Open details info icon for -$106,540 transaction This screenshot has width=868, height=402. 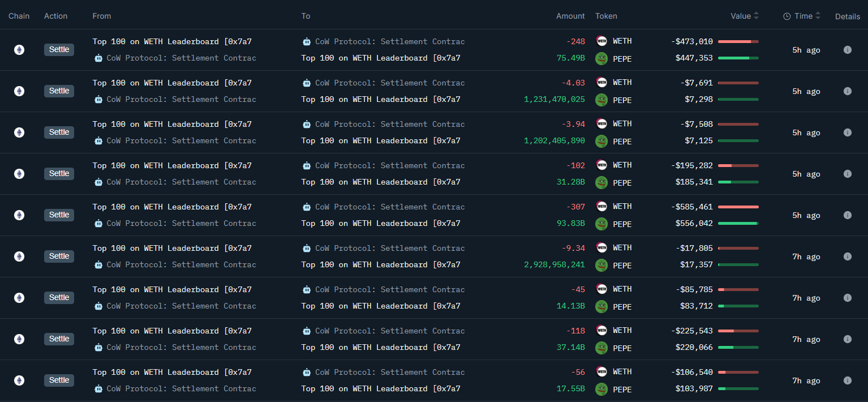click(847, 380)
